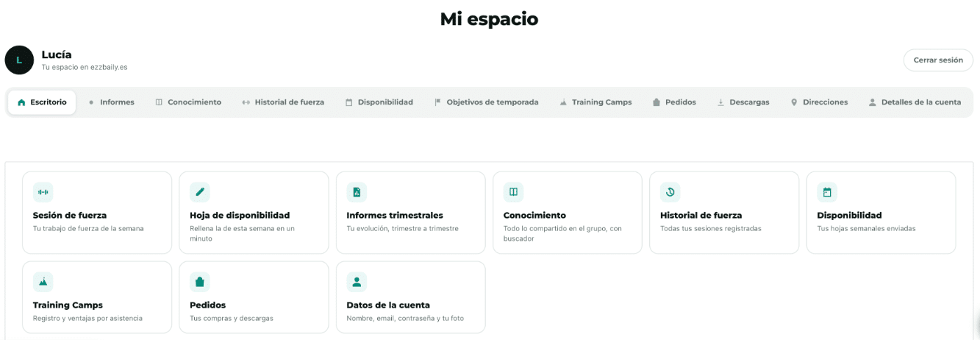Open the Conocimiento card title
The height and width of the screenshot is (340, 980).
[534, 216]
